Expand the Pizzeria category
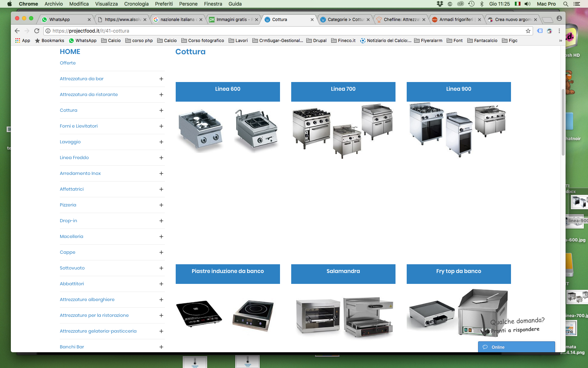Image resolution: width=588 pixels, height=368 pixels. pos(161,205)
